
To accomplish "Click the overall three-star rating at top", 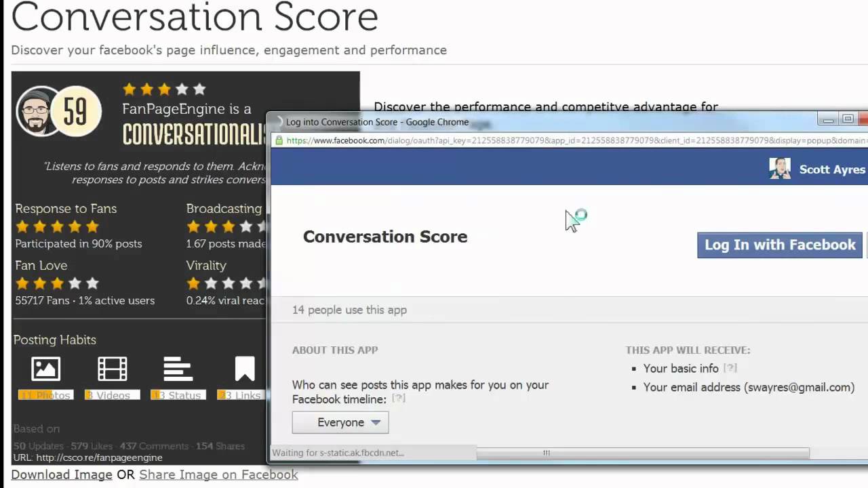I will tap(164, 89).
